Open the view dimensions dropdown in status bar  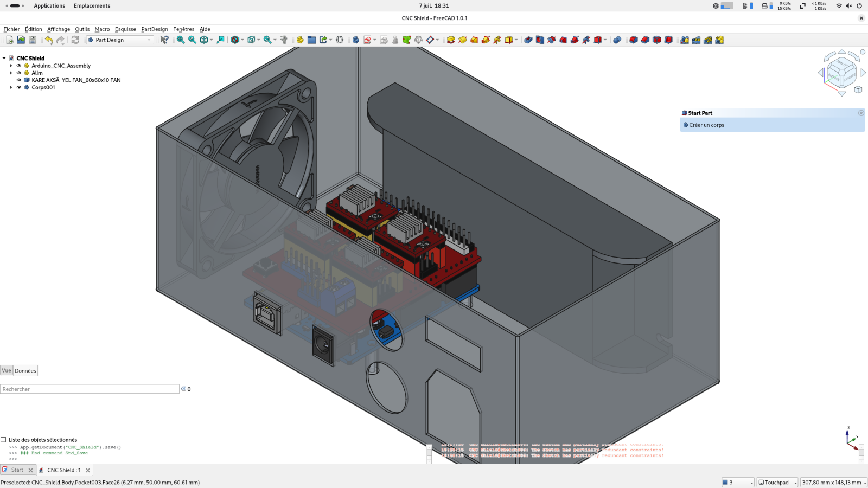point(834,482)
